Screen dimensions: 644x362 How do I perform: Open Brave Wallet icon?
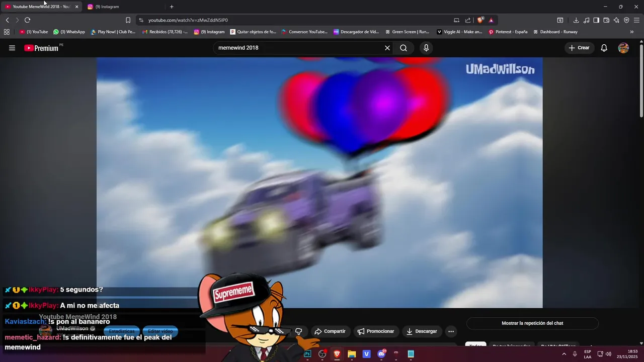[606, 20]
